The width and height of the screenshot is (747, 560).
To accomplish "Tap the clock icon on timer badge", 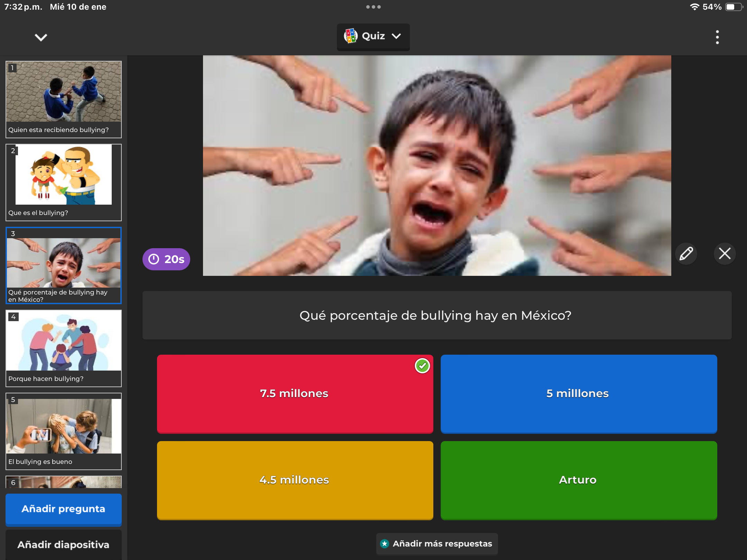I will [x=154, y=259].
